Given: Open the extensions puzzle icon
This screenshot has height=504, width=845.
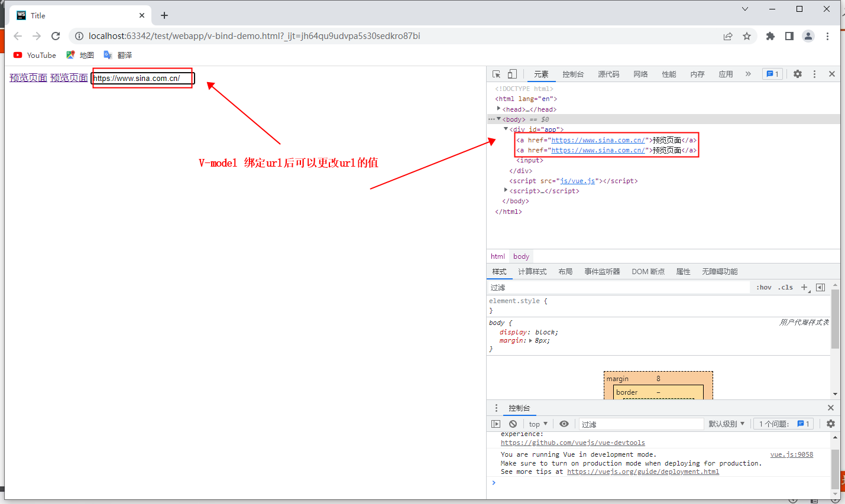Looking at the screenshot, I should coord(770,36).
